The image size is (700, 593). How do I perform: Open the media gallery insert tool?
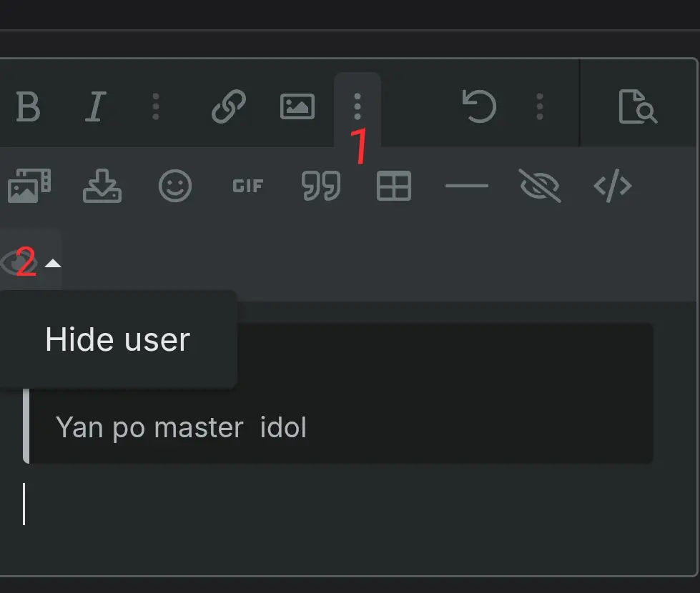(29, 186)
